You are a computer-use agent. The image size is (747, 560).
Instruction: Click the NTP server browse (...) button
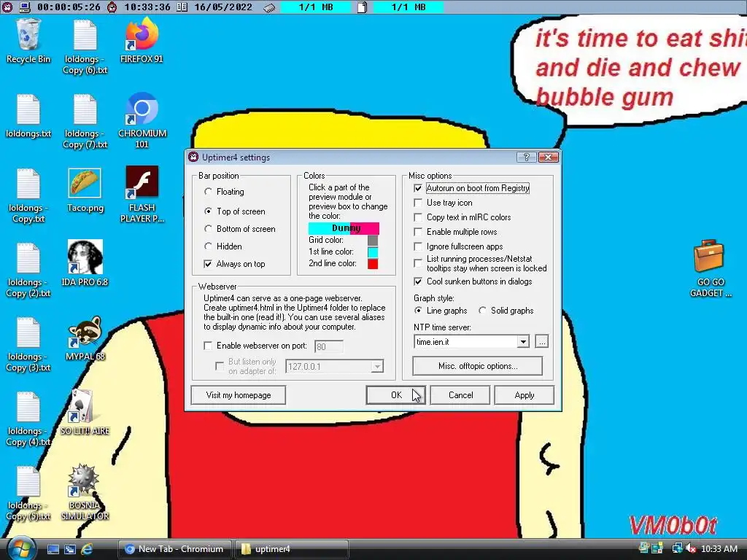click(x=542, y=341)
